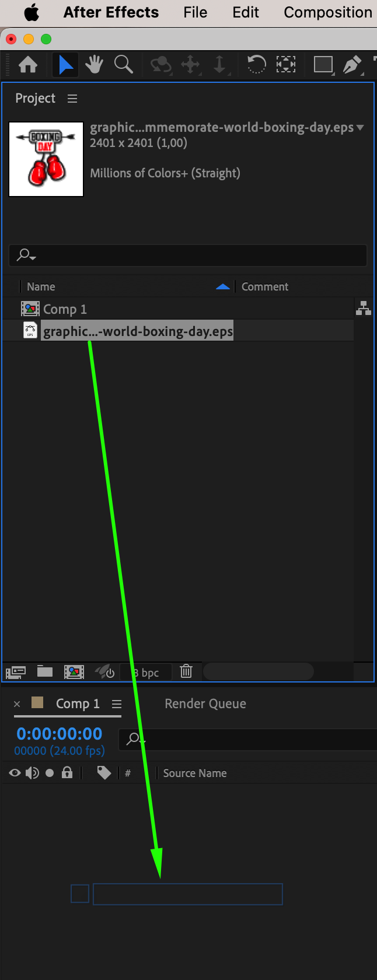This screenshot has width=377, height=980.
Task: Toggle the timeline solo column dot
Action: (x=50, y=773)
